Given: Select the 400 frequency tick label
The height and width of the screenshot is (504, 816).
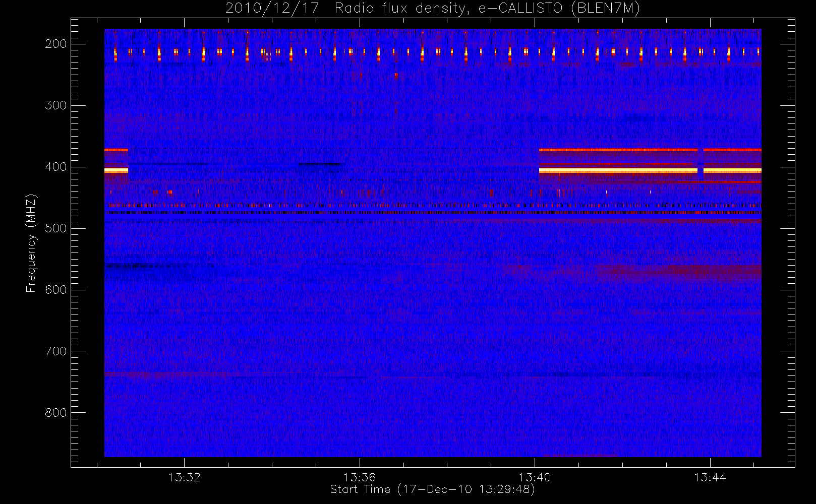Looking at the screenshot, I should (x=55, y=167).
